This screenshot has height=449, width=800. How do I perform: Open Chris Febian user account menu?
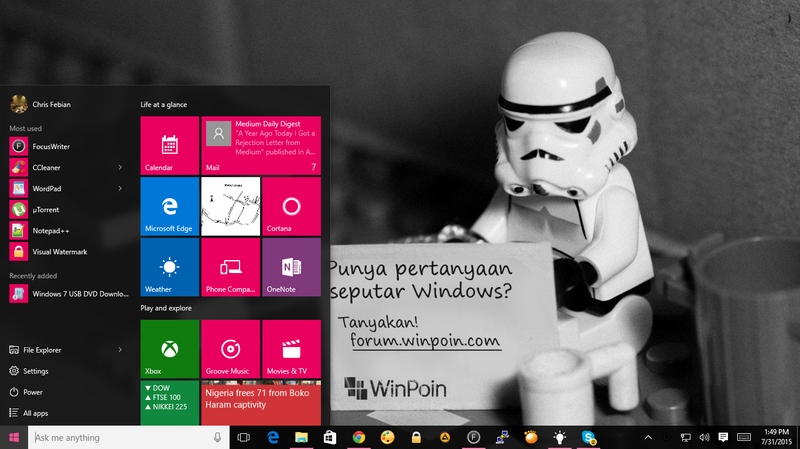41,104
